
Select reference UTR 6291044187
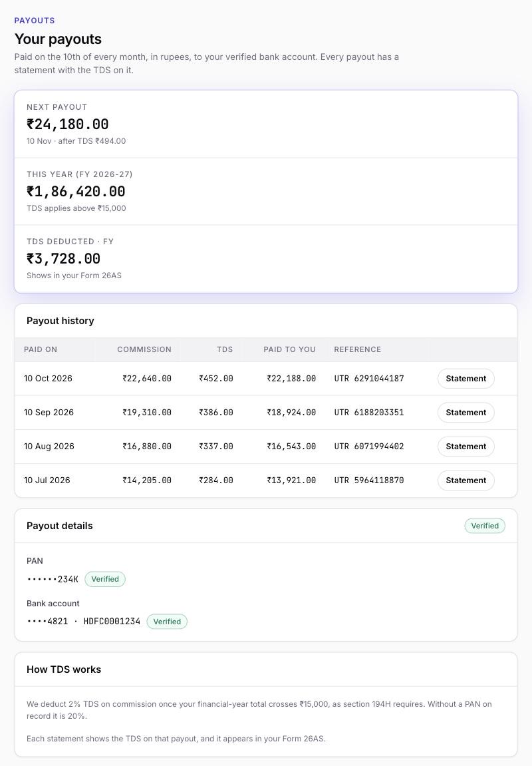(x=369, y=379)
